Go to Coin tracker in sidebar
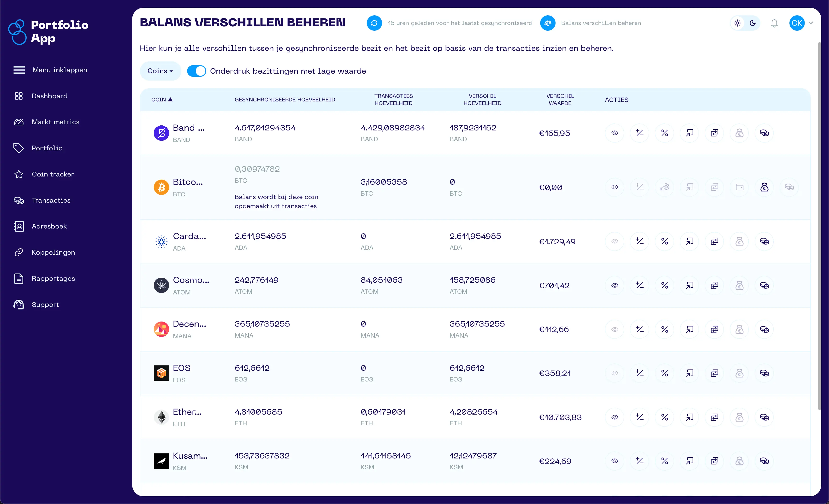 (53, 174)
